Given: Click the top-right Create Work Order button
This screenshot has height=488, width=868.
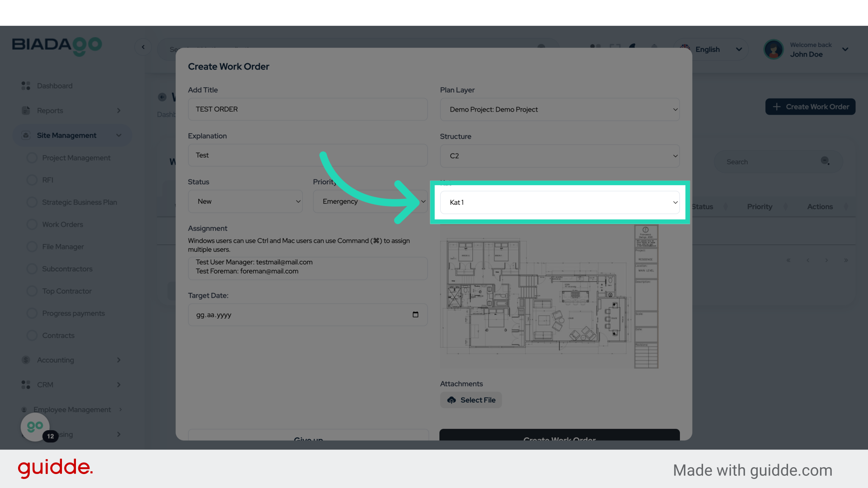Looking at the screenshot, I should click(x=810, y=107).
